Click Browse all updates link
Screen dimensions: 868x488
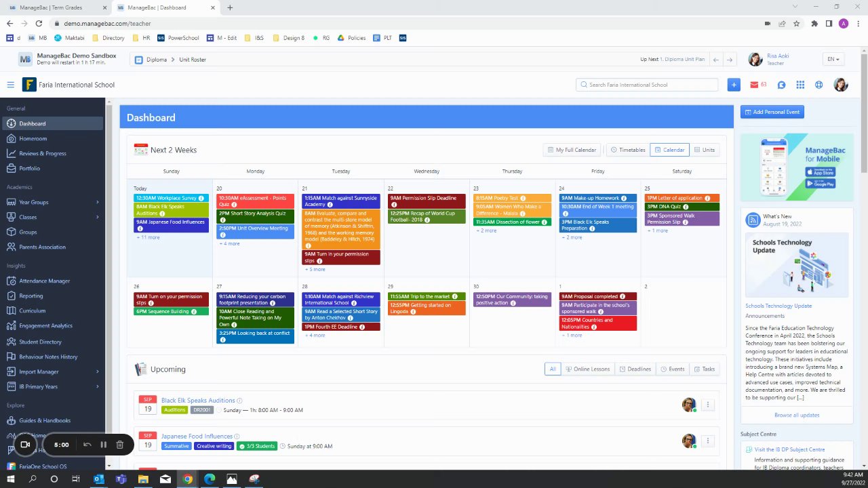click(x=797, y=415)
